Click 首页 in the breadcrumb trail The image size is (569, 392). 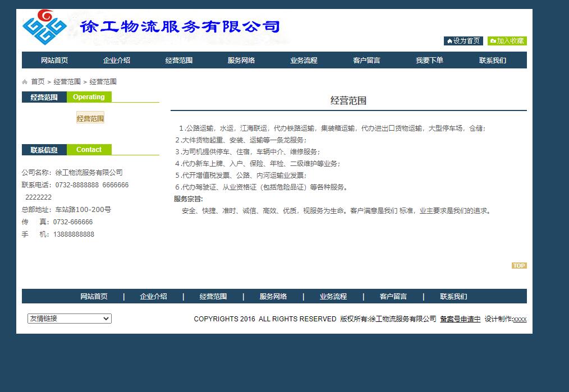point(37,81)
